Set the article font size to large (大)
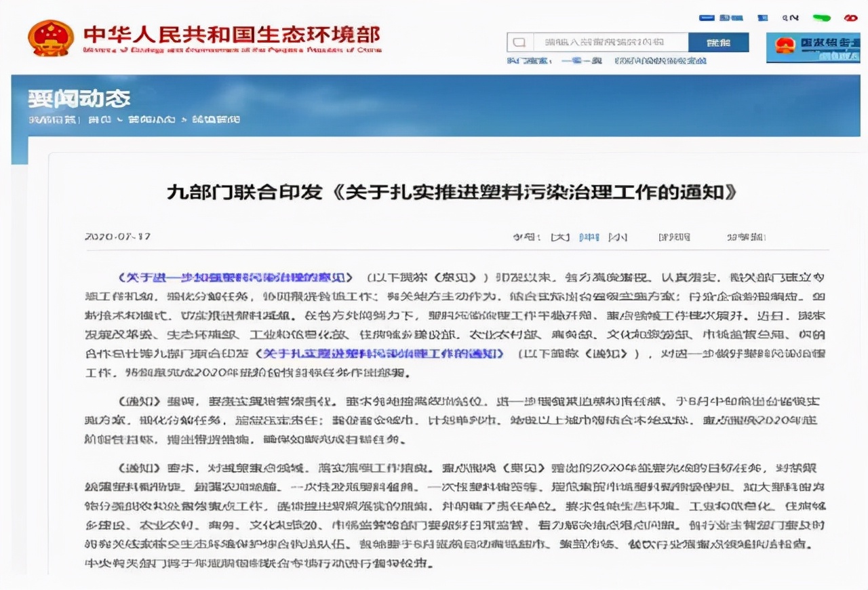 (x=559, y=237)
